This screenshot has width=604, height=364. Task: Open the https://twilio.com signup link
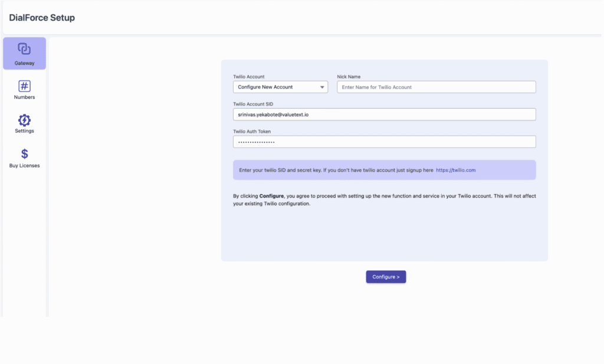click(455, 170)
